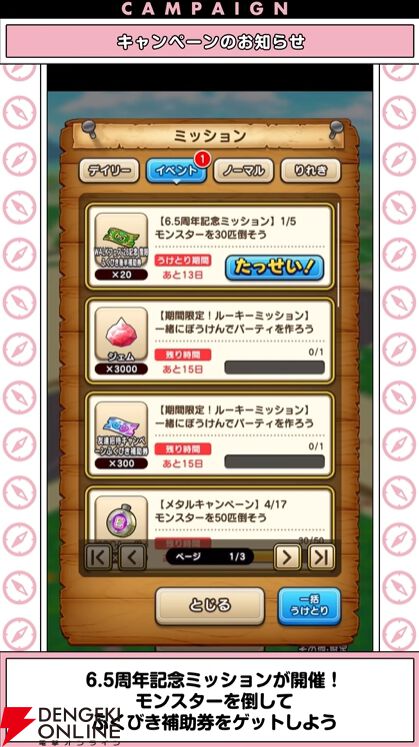Screen dimensions: 419x747
Task: Click the mission list scrollbar
Action: (x=338, y=256)
